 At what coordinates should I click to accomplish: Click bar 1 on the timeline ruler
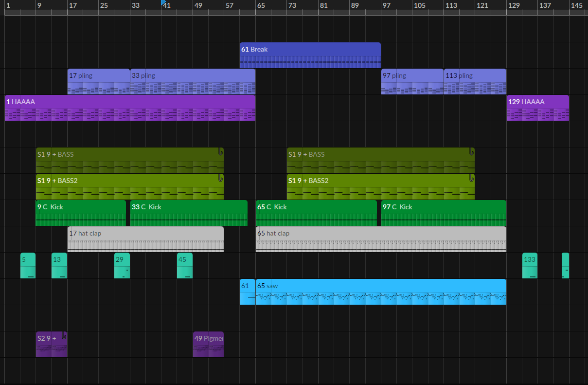point(8,5)
